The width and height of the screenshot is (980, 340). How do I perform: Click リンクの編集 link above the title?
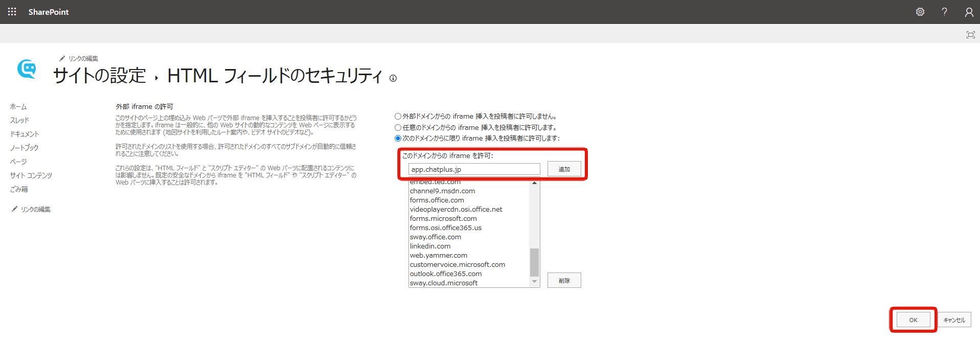click(83, 59)
